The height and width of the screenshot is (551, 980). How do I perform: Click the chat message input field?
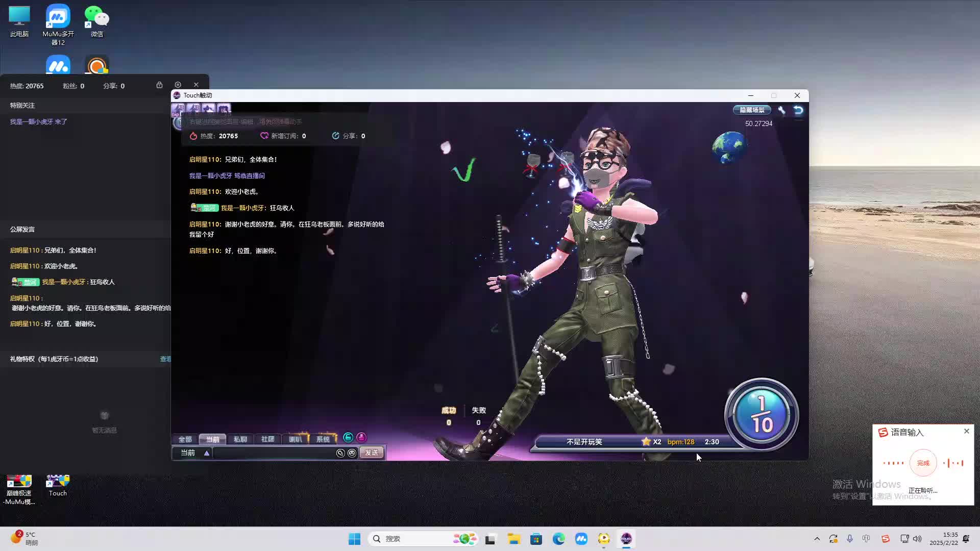(x=273, y=453)
